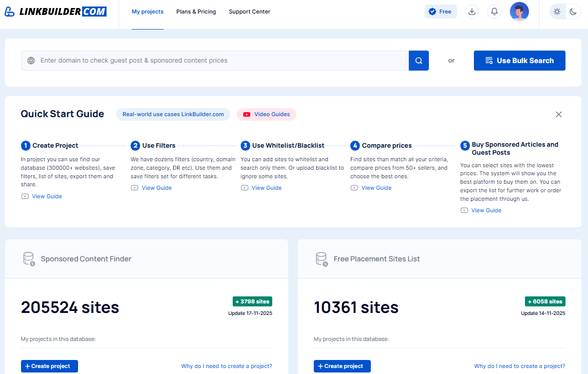Click the download icon in the header
The width and height of the screenshot is (588, 374).
(471, 11)
